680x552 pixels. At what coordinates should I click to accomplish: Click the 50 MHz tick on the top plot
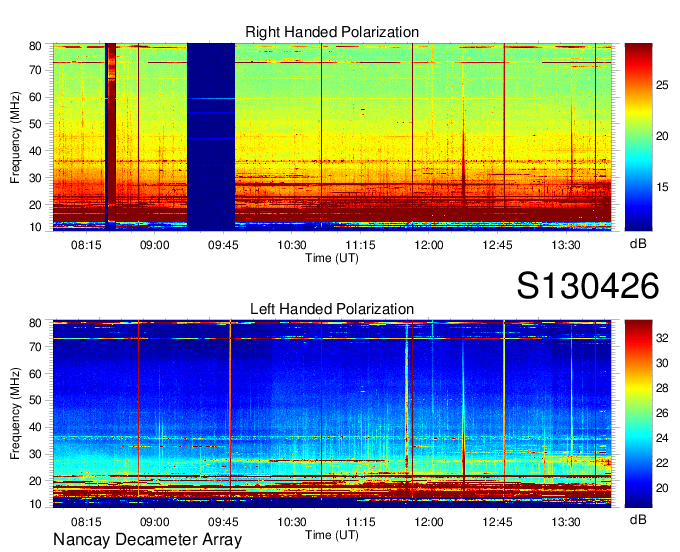(35, 124)
